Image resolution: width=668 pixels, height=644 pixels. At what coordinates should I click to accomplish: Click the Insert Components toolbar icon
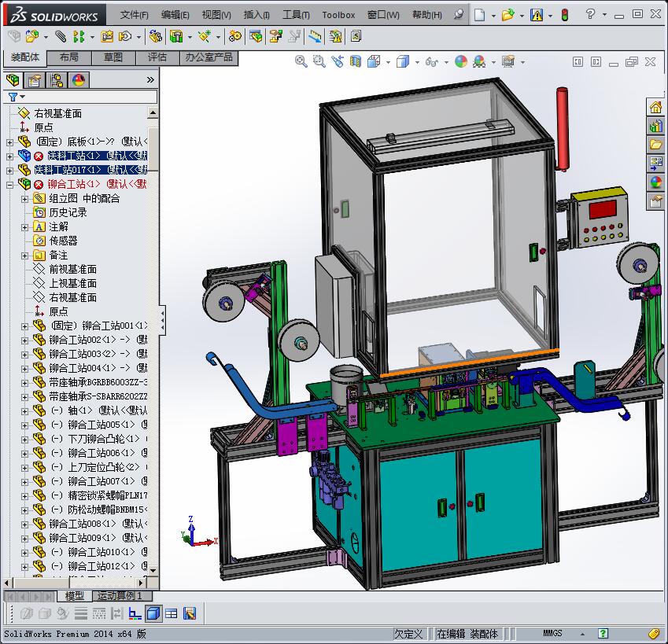coord(32,37)
